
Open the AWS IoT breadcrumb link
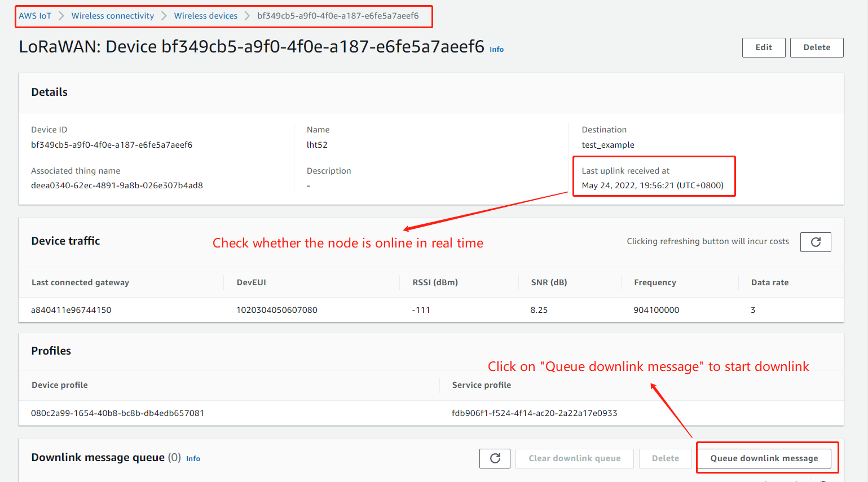pyautogui.click(x=35, y=16)
